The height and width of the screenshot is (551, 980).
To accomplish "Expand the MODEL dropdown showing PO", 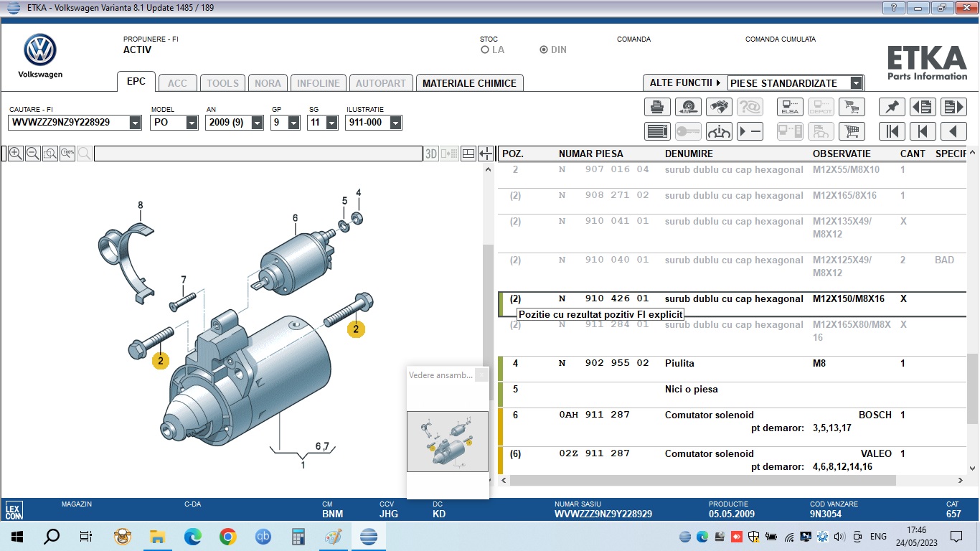I will 192,123.
